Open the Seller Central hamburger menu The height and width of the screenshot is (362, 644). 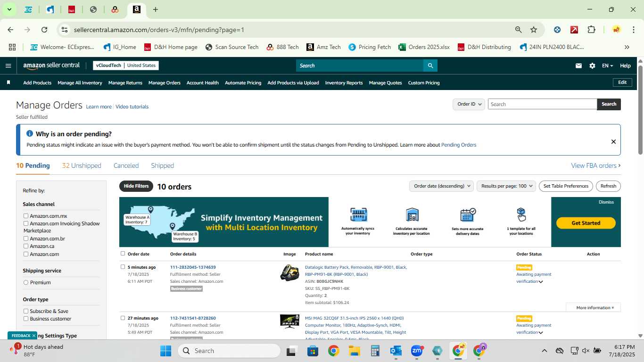point(8,66)
